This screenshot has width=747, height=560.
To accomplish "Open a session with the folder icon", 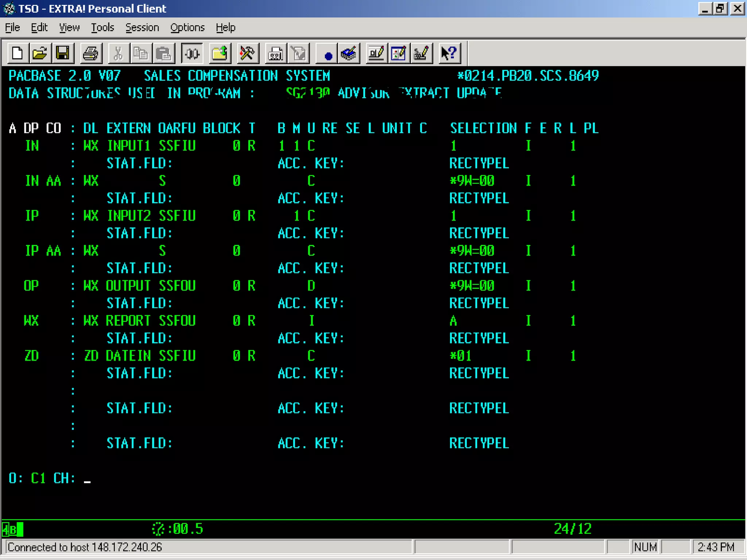I will point(40,54).
